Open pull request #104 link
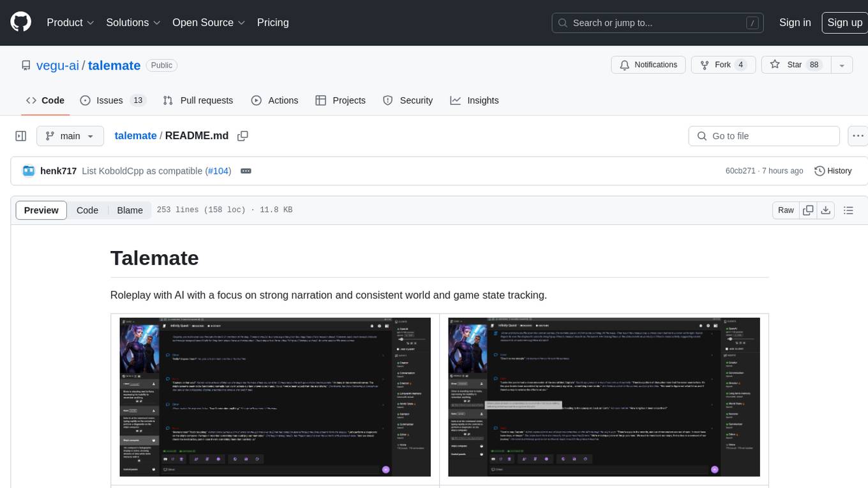Image resolution: width=868 pixels, height=488 pixels. tap(218, 171)
